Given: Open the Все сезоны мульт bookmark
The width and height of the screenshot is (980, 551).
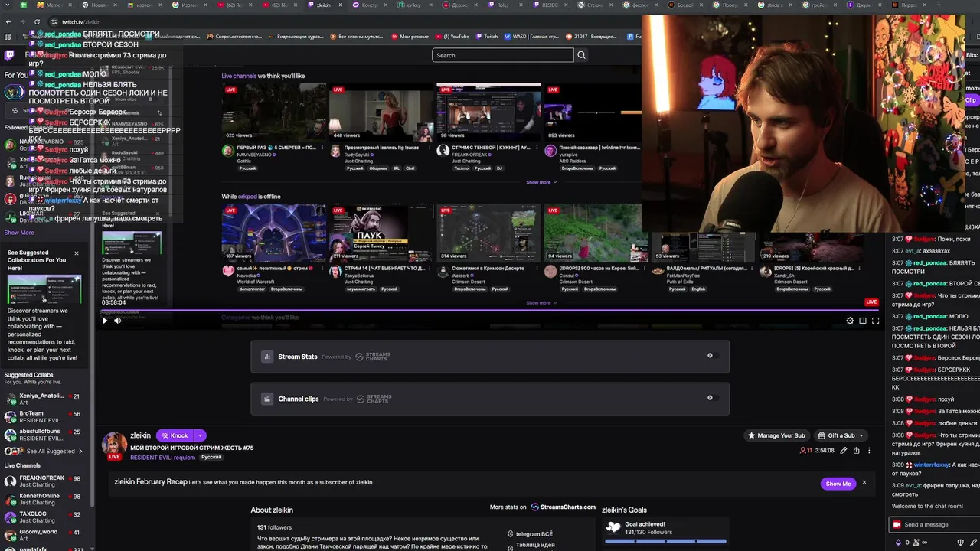Looking at the screenshot, I should coord(357,36).
